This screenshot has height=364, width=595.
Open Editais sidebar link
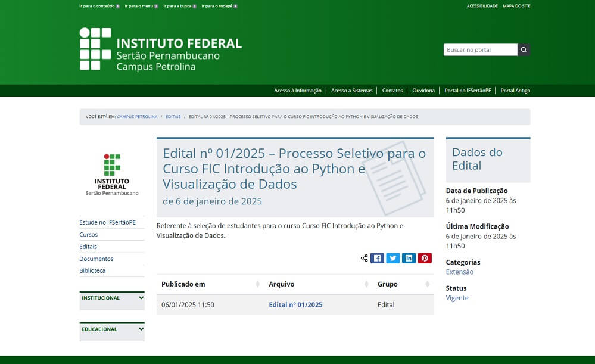coord(88,247)
